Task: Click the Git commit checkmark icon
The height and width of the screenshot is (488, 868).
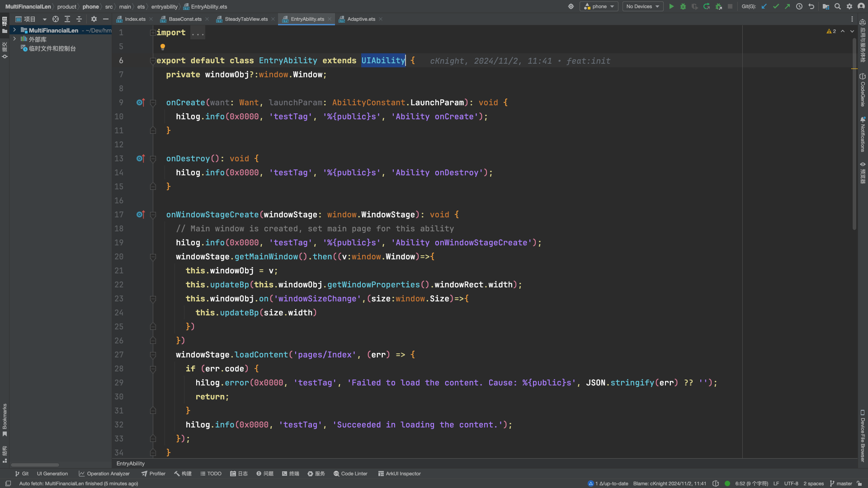Action: pyautogui.click(x=776, y=6)
